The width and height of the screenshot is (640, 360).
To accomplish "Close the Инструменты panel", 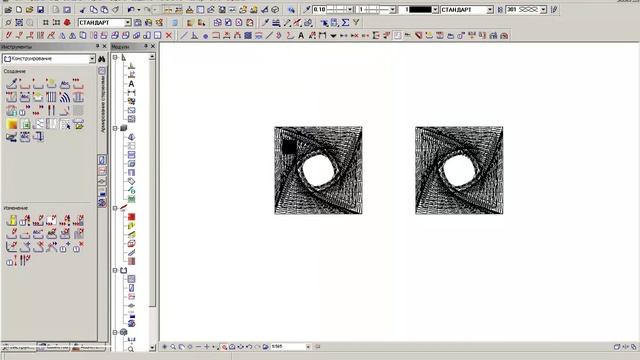I will coord(104,46).
